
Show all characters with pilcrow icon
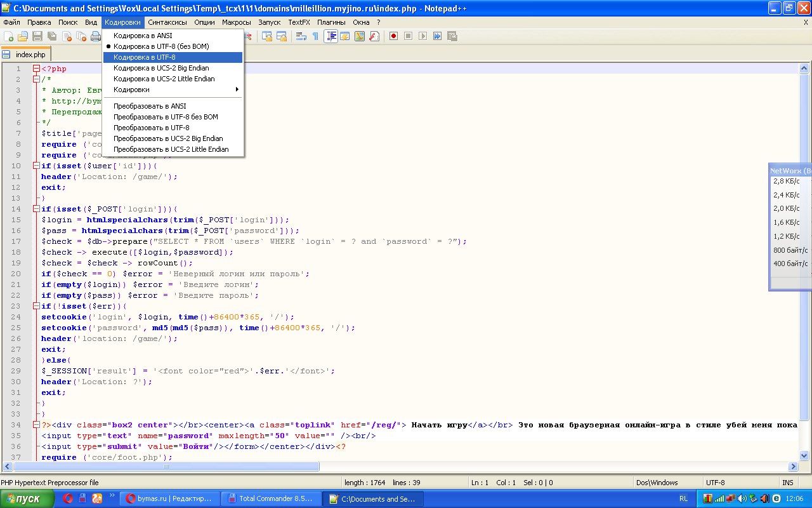pyautogui.click(x=315, y=36)
